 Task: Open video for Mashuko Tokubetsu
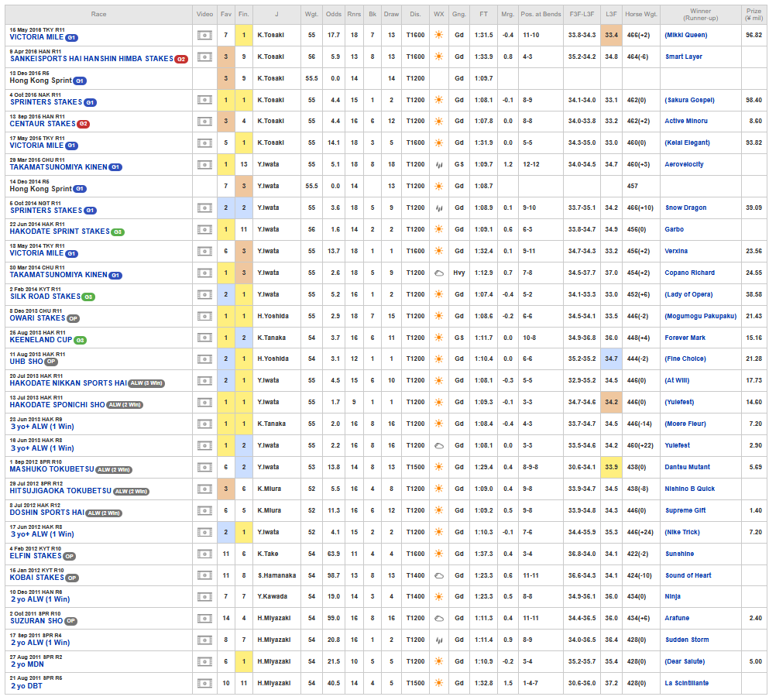(x=204, y=468)
